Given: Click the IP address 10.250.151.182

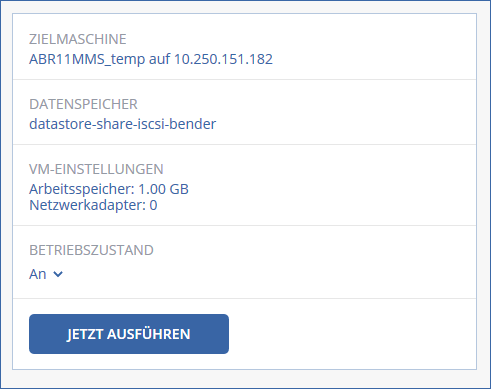Looking at the screenshot, I should coord(223,59).
